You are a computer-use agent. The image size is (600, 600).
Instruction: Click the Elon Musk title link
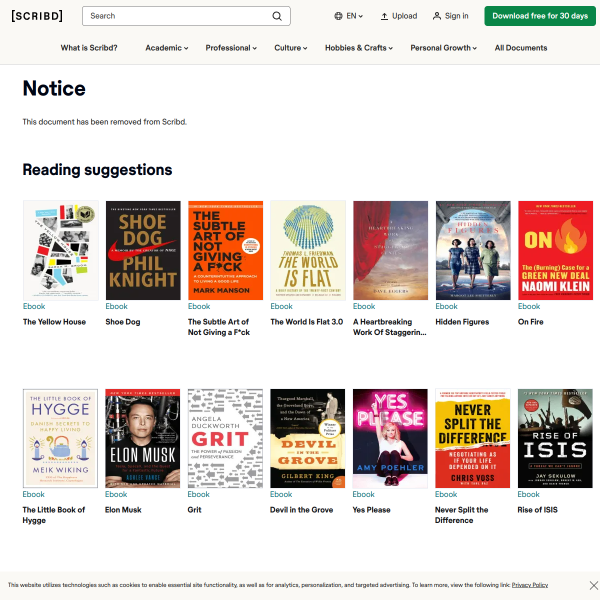click(123, 510)
